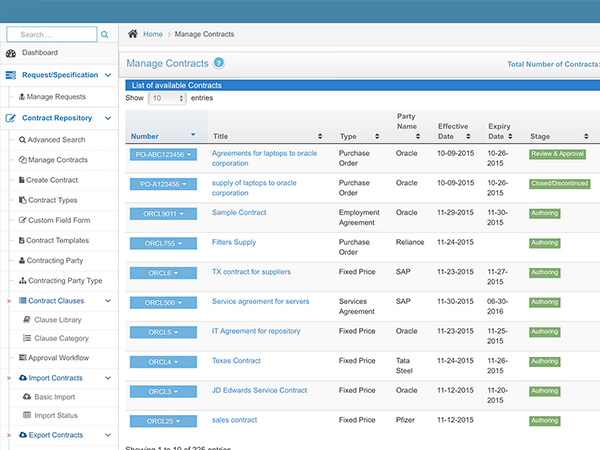The height and width of the screenshot is (450, 600).
Task: Collapse the Import Contracts submenu chevron
Action: (108, 378)
